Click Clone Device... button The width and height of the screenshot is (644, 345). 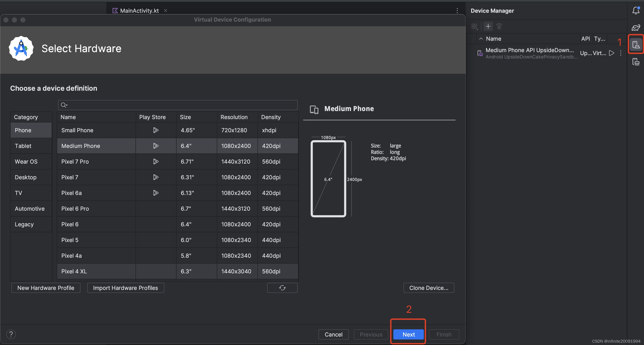click(x=429, y=288)
